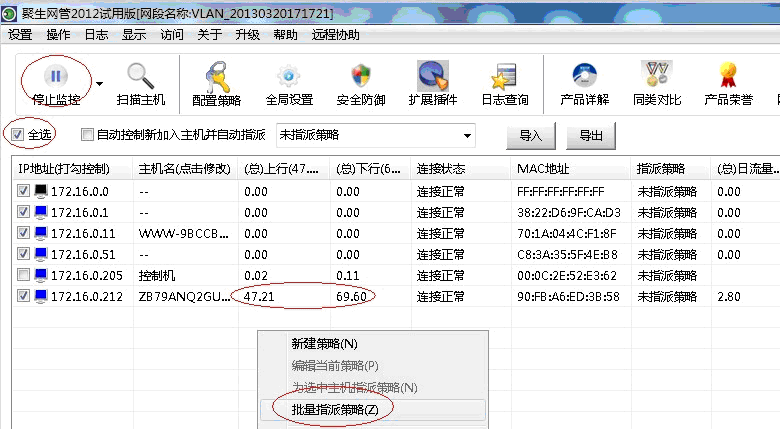Click the 导出 button
The height and width of the screenshot is (429, 780).
591,136
